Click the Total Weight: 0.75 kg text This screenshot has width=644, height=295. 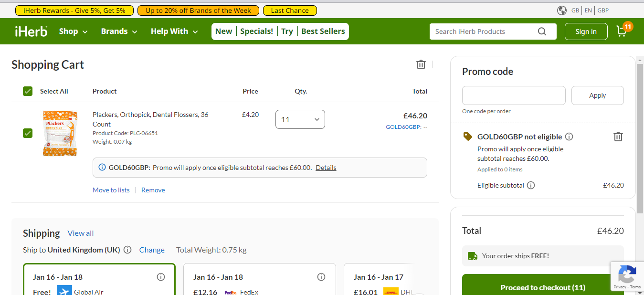point(211,250)
